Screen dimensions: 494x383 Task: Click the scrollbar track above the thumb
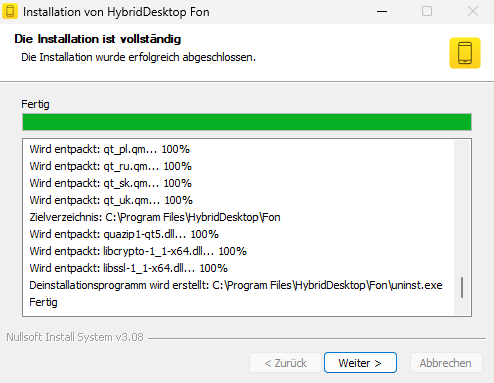pyautogui.click(x=462, y=208)
